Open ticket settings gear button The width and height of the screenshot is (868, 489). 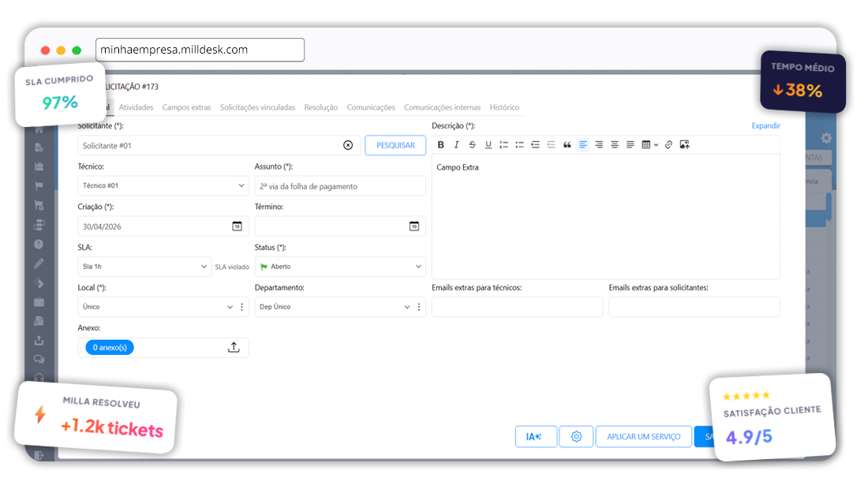click(x=576, y=436)
